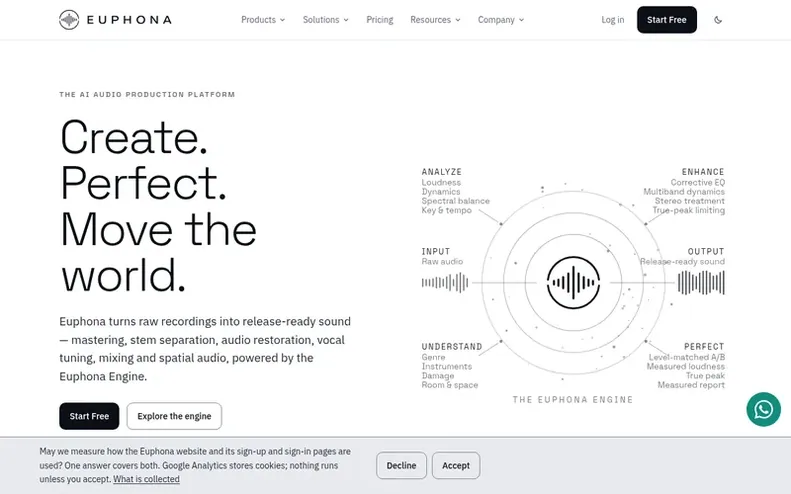This screenshot has width=791, height=494.
Task: Expand the Company menu
Action: [x=500, y=20]
